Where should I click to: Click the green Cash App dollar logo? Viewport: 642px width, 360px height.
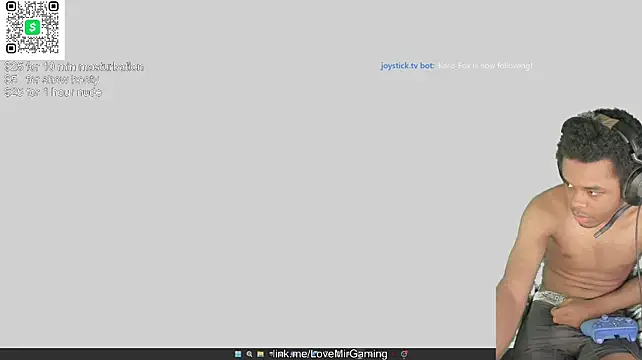coord(32,27)
